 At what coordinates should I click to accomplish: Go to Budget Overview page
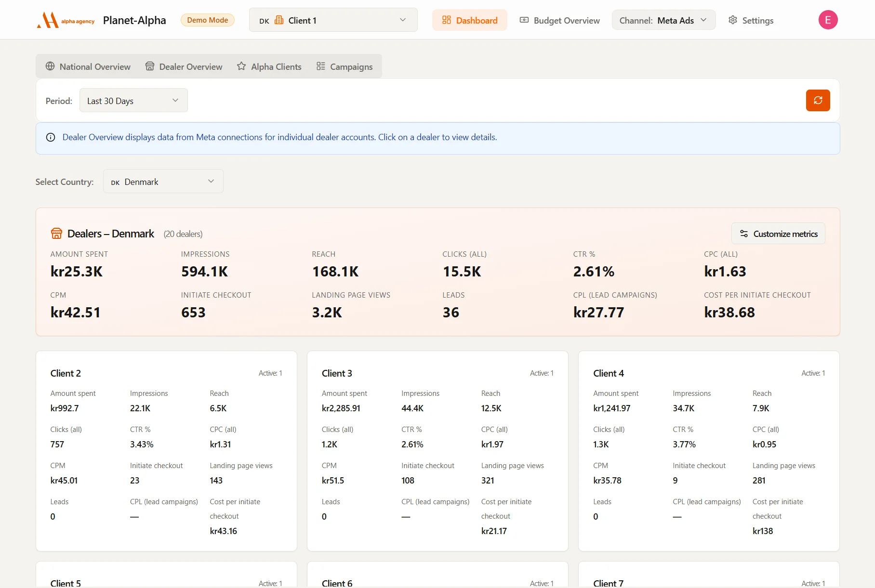coord(559,20)
